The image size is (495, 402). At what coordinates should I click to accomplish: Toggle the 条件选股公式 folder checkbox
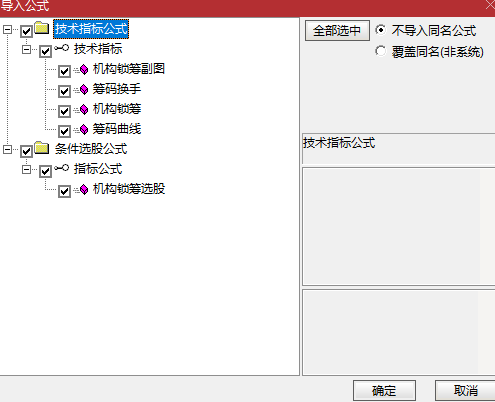click(26, 151)
